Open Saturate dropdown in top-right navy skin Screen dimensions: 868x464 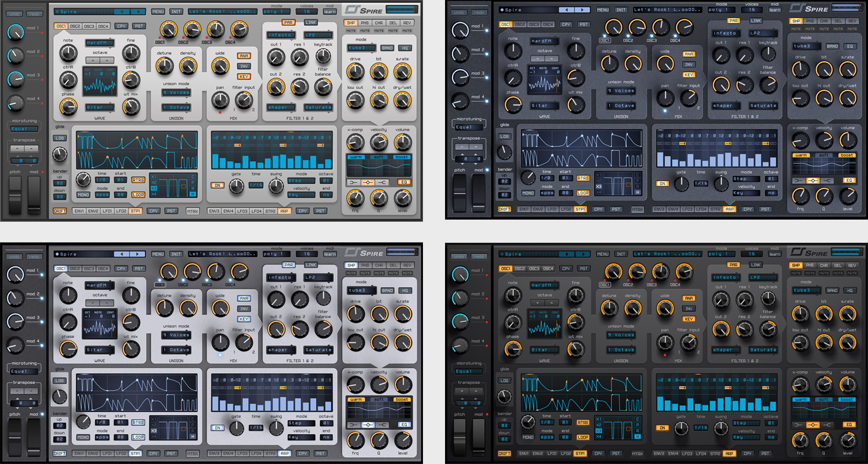point(763,106)
